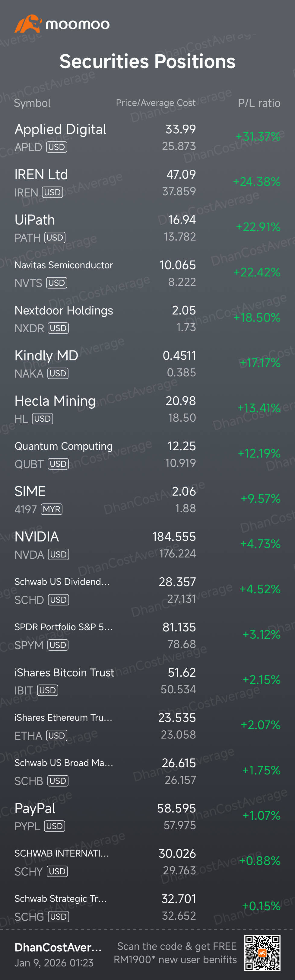
Task: Click the Securities Positions title
Action: [147, 61]
